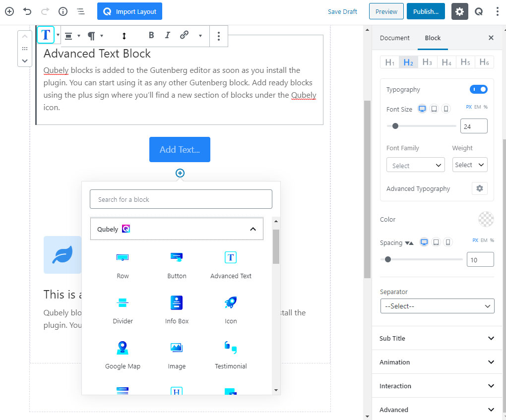Select H6 heading level
The width and height of the screenshot is (506, 420).
[484, 62]
